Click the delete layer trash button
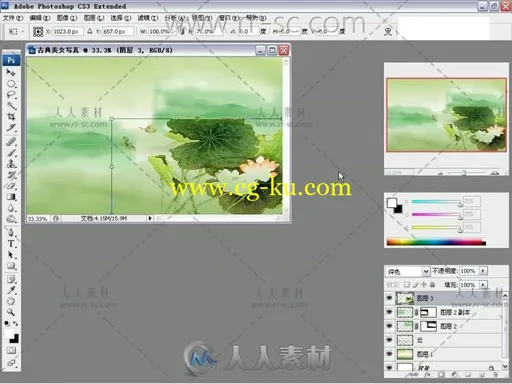The height and width of the screenshot is (384, 512). click(495, 375)
